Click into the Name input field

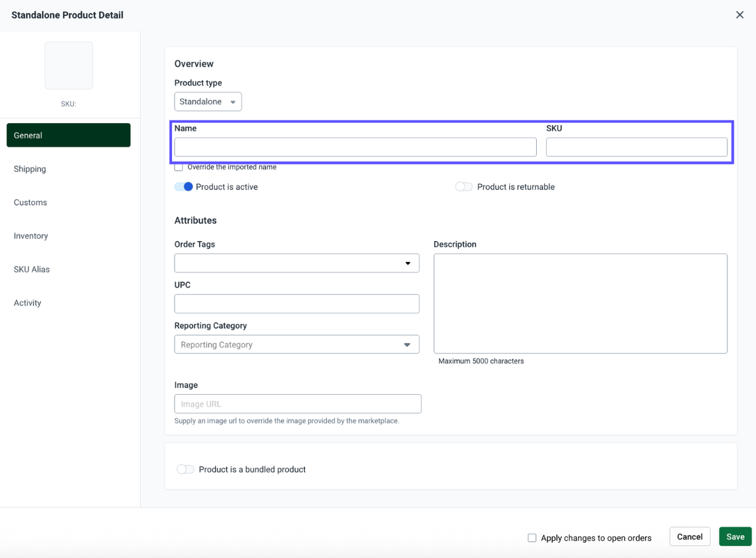pos(355,147)
